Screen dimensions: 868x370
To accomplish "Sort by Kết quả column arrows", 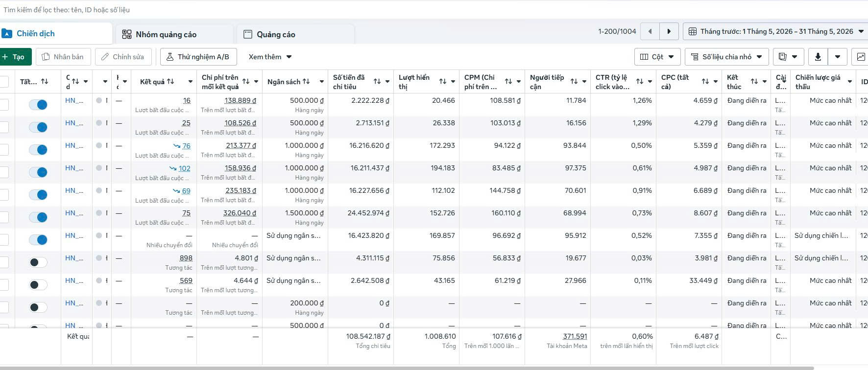I will 170,81.
